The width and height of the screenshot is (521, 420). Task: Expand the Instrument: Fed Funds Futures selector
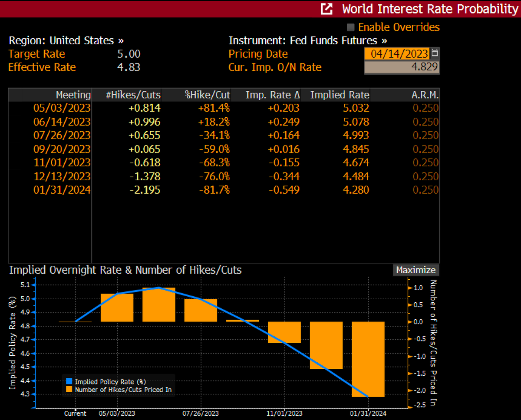(308, 41)
